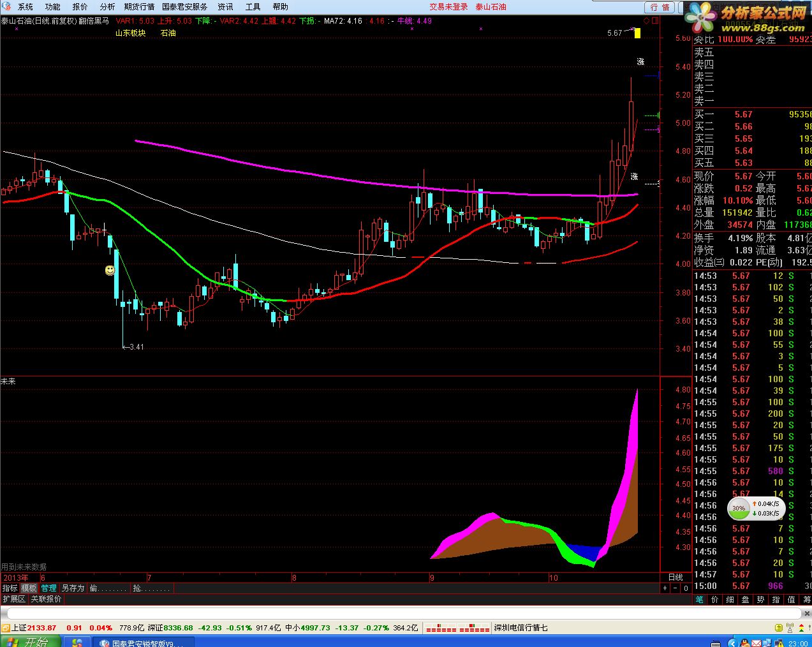Image resolution: width=812 pixels, height=647 pixels.
Task: Switch to the 势 tab
Action: pos(760,600)
